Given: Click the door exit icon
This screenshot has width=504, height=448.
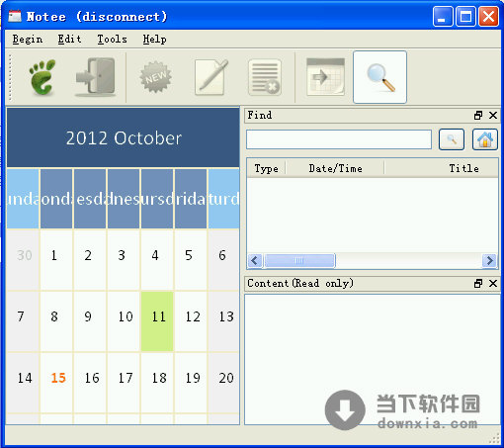Looking at the screenshot, I should [95, 77].
